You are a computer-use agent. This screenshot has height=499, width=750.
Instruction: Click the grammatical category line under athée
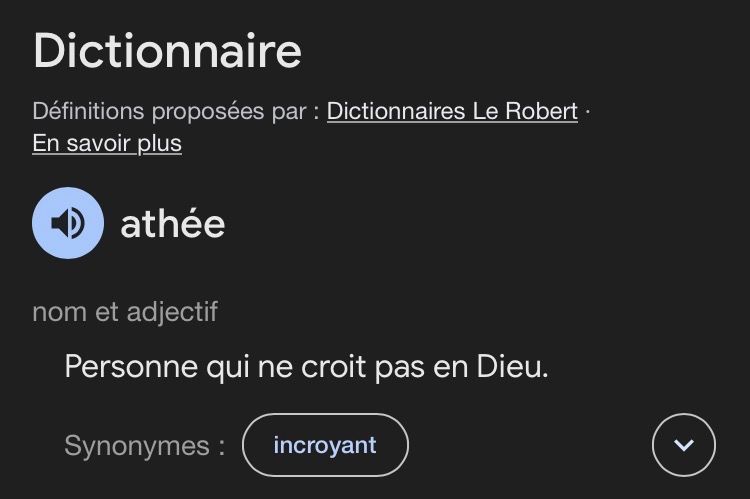[x=125, y=312]
